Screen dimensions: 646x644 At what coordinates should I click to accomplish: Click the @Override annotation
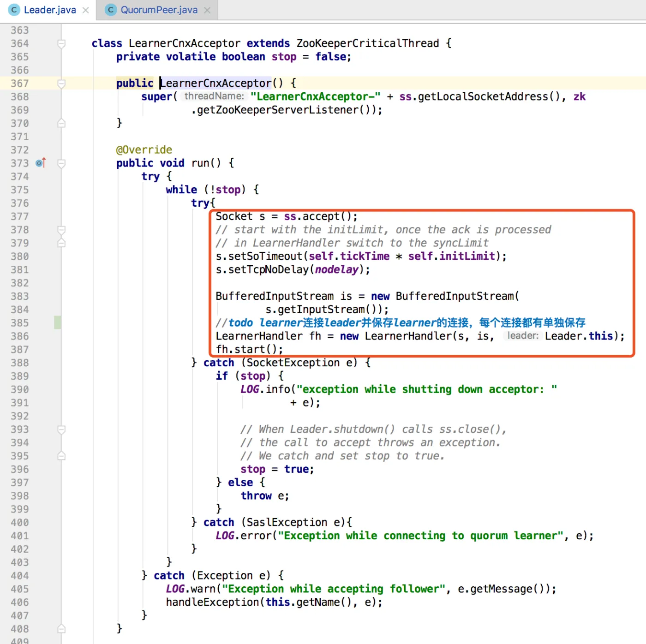click(x=144, y=150)
